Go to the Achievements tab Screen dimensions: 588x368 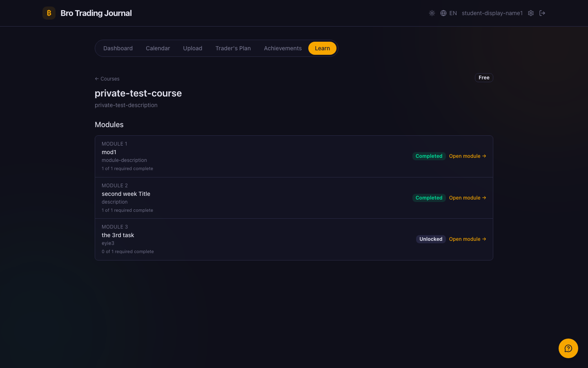coord(283,48)
